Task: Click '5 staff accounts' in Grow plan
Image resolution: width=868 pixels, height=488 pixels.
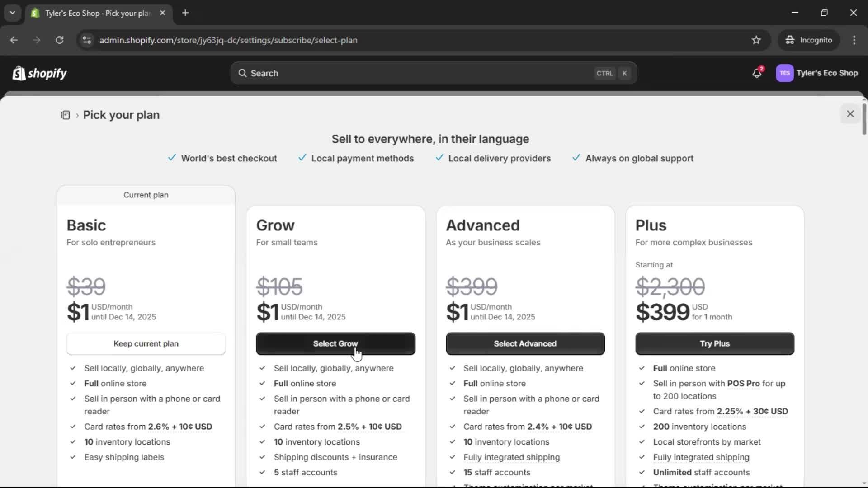Action: [x=305, y=473]
